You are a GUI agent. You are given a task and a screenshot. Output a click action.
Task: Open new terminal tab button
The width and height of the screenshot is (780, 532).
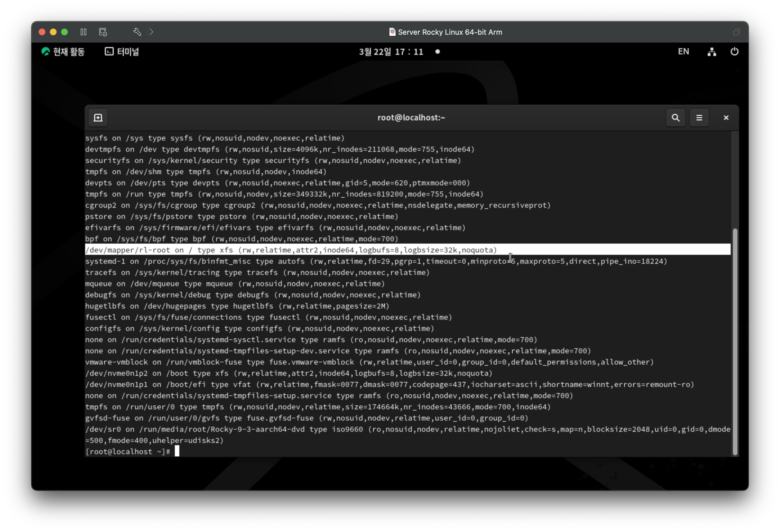coord(98,118)
